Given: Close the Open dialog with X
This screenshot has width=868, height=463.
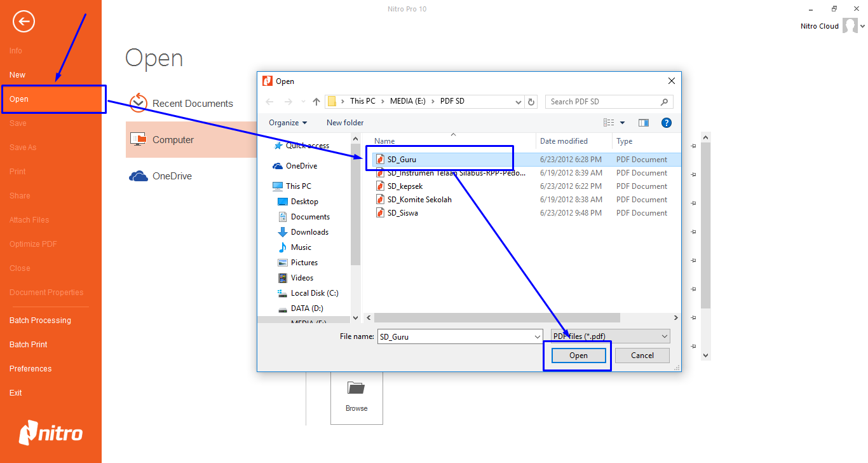Looking at the screenshot, I should coord(671,81).
